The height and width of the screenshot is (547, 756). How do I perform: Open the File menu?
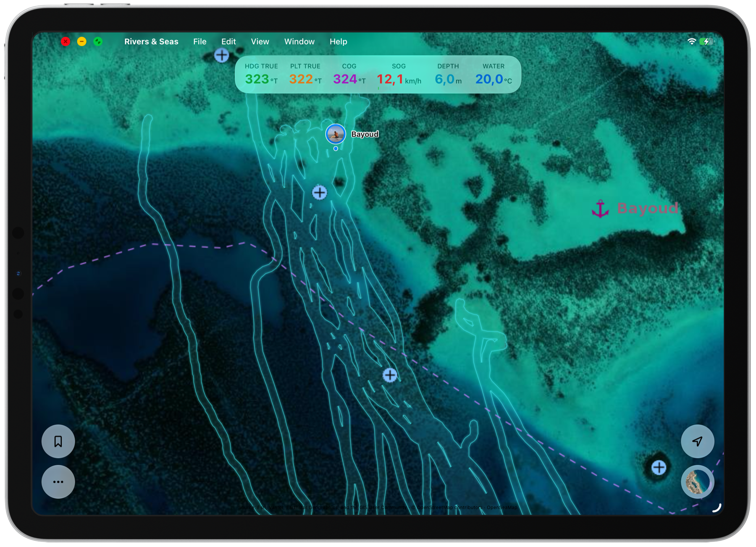click(x=199, y=42)
